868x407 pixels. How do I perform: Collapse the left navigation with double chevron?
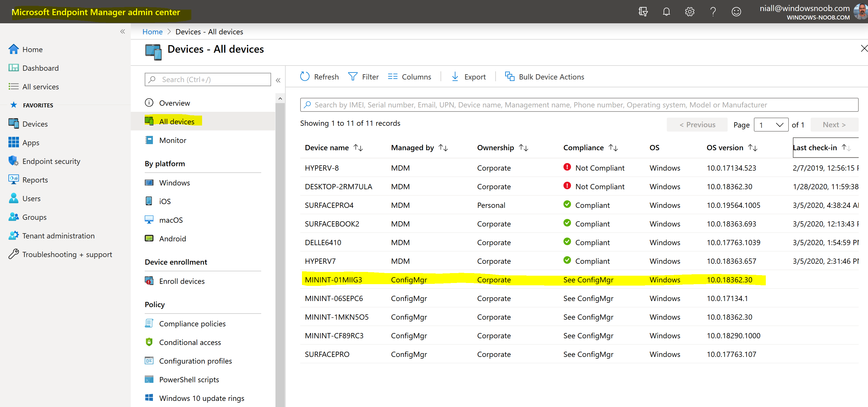123,31
